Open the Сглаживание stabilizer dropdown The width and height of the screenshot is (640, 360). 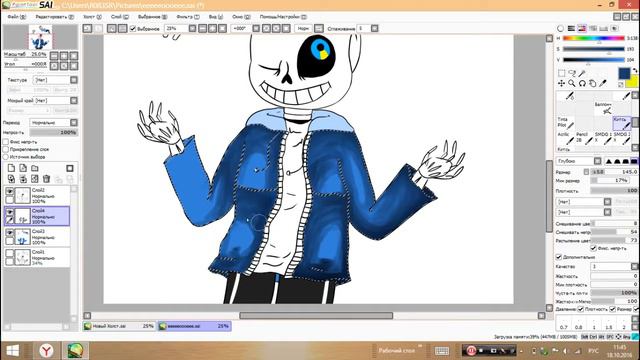[x=374, y=29]
